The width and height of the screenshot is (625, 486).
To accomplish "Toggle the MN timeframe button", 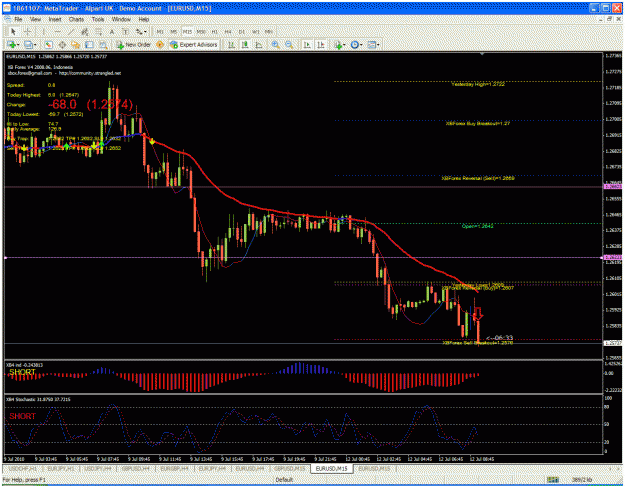I will click(x=269, y=31).
